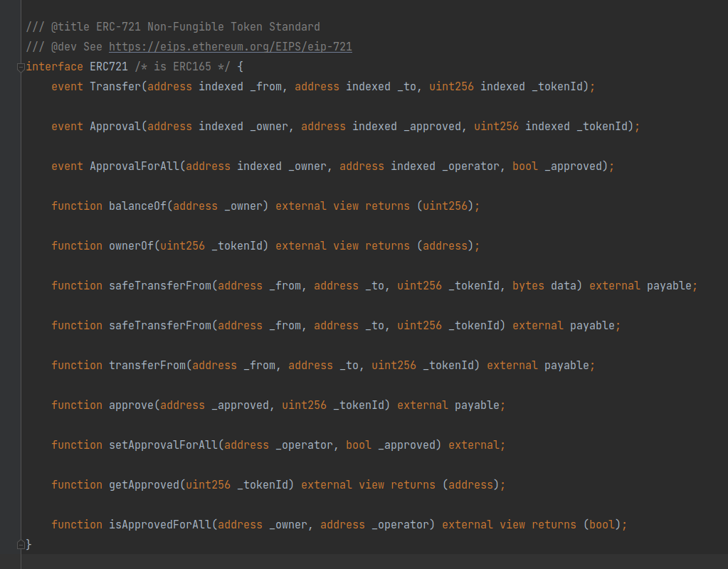Click the 'interface' keyword
This screenshot has height=569, width=728.
[x=54, y=67]
